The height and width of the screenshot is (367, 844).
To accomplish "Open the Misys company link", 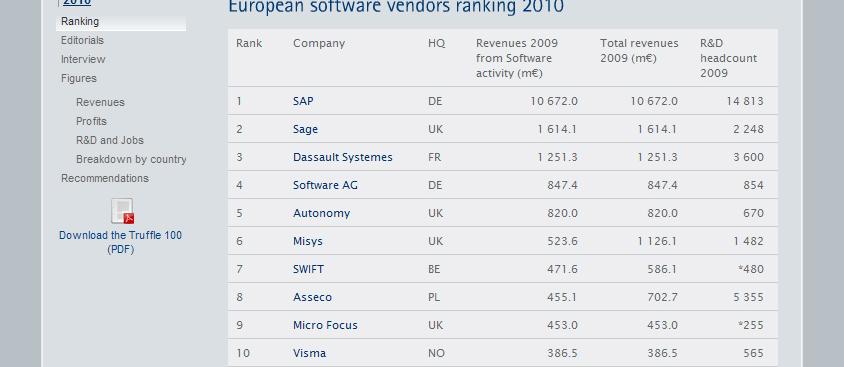I will coord(308,241).
